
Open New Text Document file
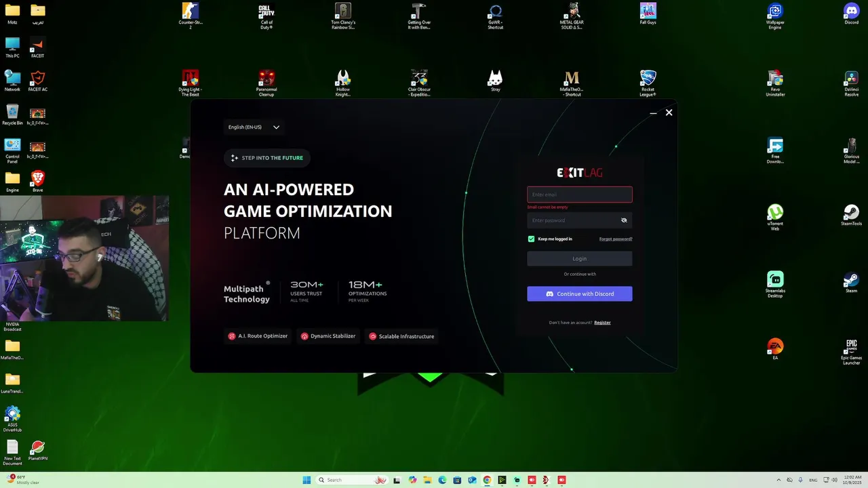[x=12, y=452]
